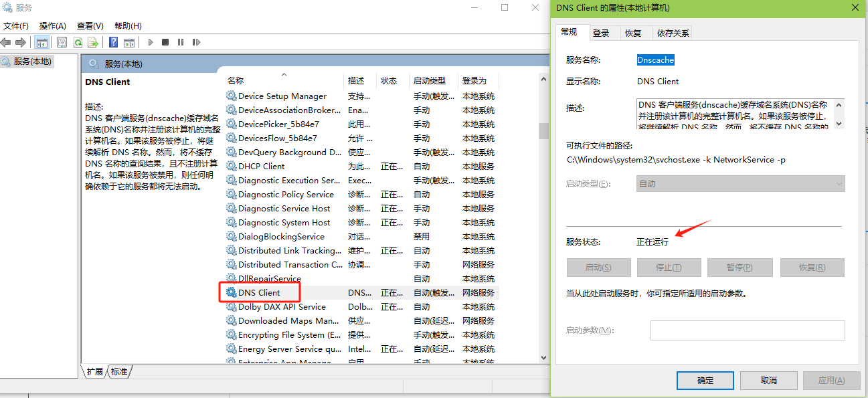Click the 名称 column header to sort
Image resolution: width=868 pixels, height=398 pixels.
point(236,80)
